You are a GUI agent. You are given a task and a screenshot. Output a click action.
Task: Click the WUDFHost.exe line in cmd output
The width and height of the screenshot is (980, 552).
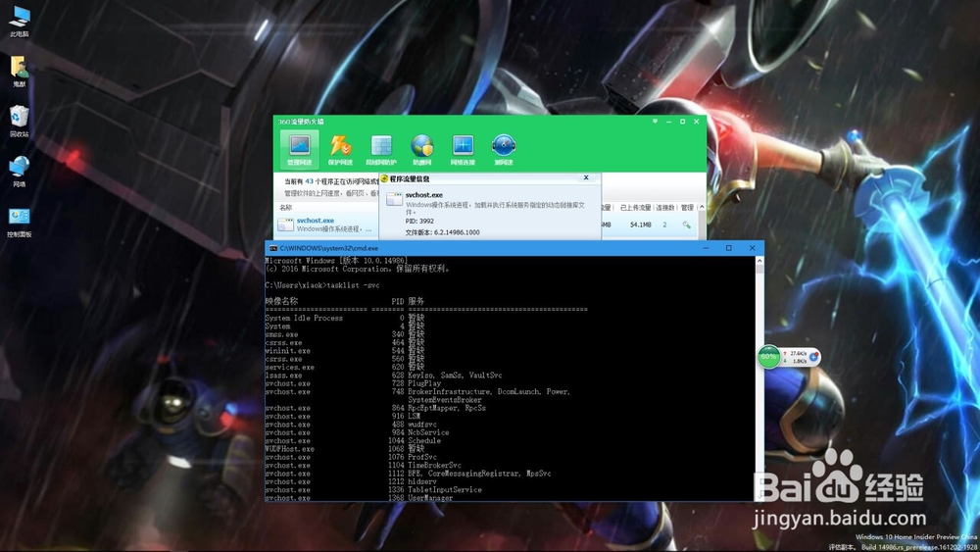click(344, 449)
